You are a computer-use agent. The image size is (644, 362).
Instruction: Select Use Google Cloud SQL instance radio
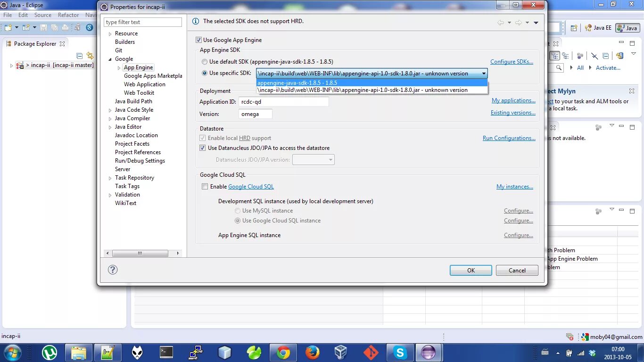[238, 221]
